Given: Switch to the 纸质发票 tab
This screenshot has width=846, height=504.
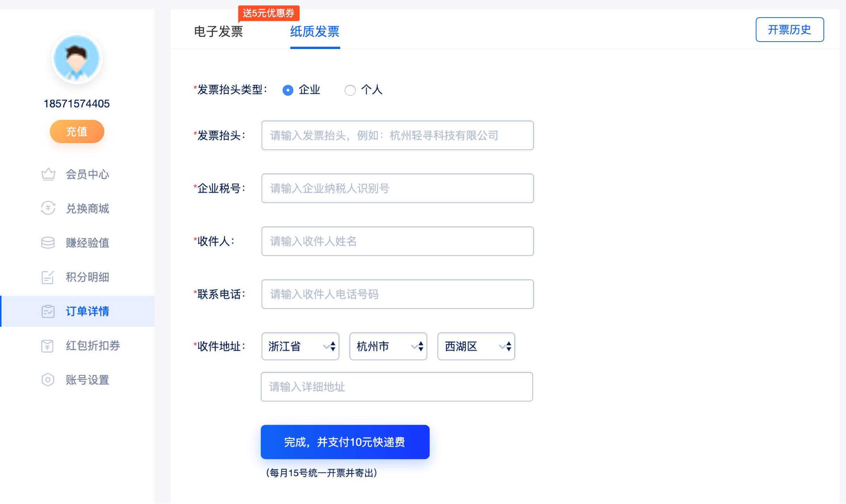Looking at the screenshot, I should pyautogui.click(x=315, y=32).
